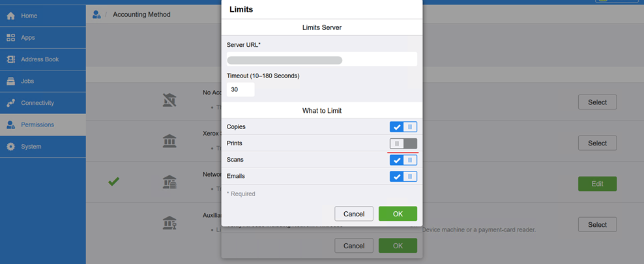Screen dimensions: 644x264
Task: Open the Address Book menu item
Action: (x=40, y=59)
